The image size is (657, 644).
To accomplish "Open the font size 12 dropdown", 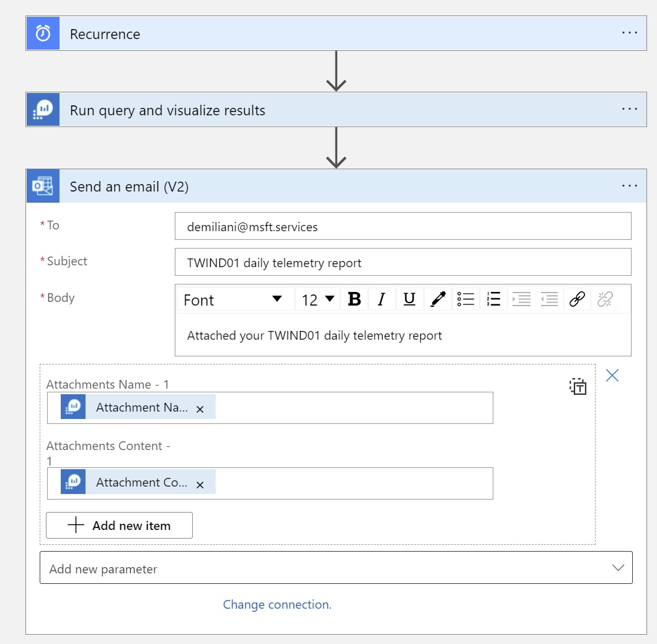I will click(318, 300).
